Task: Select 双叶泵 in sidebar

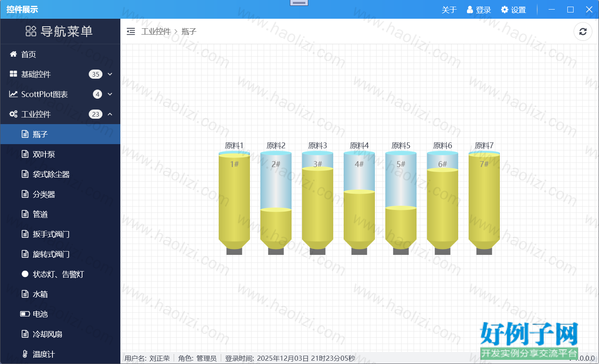Action: pyautogui.click(x=60, y=154)
